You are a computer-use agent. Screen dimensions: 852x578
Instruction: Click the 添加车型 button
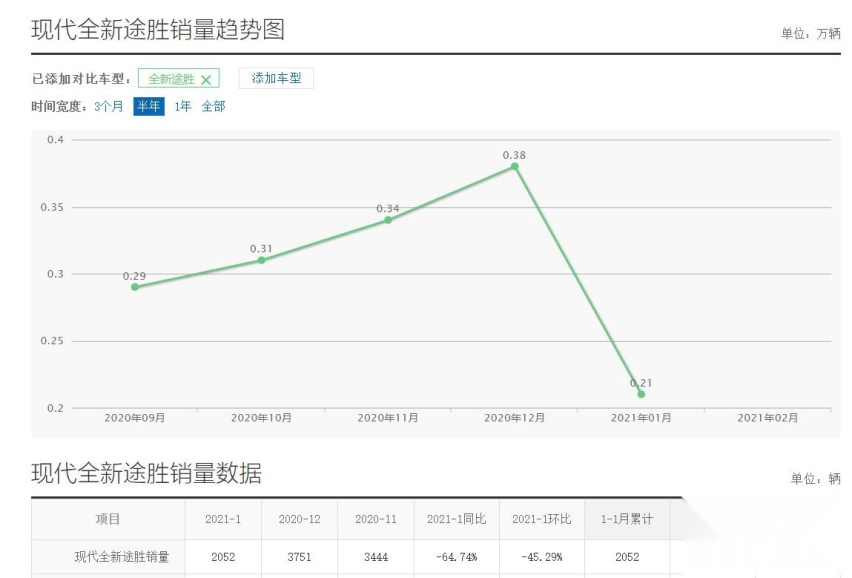click(276, 78)
